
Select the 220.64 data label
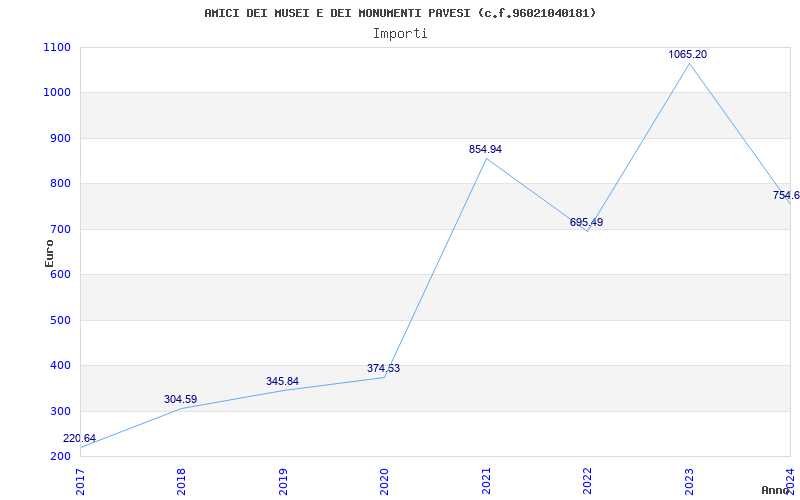[x=79, y=438]
